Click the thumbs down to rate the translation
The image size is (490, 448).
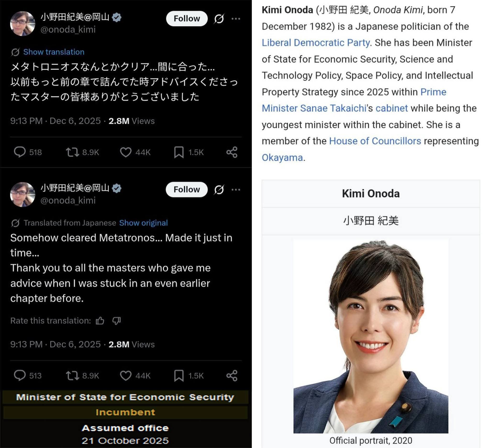tap(117, 321)
